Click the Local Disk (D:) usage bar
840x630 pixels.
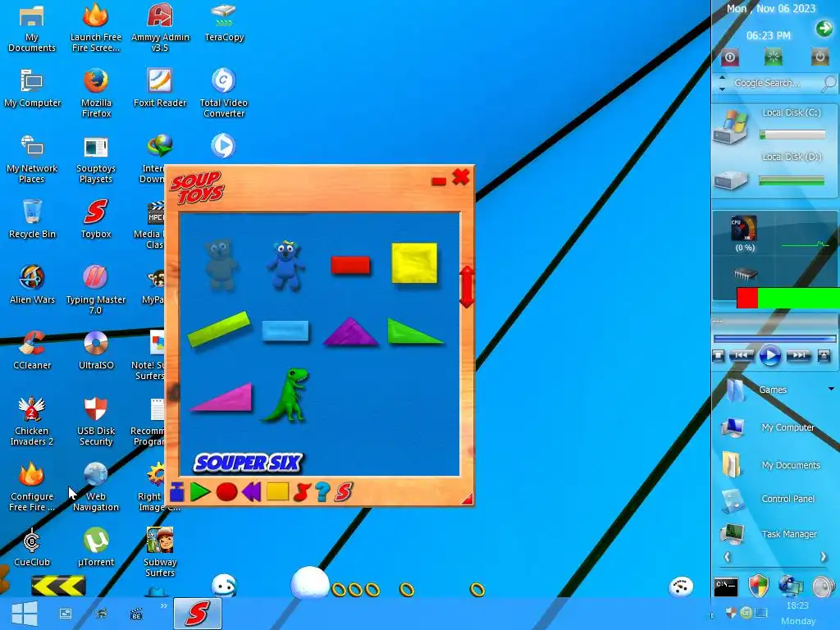coord(792,181)
